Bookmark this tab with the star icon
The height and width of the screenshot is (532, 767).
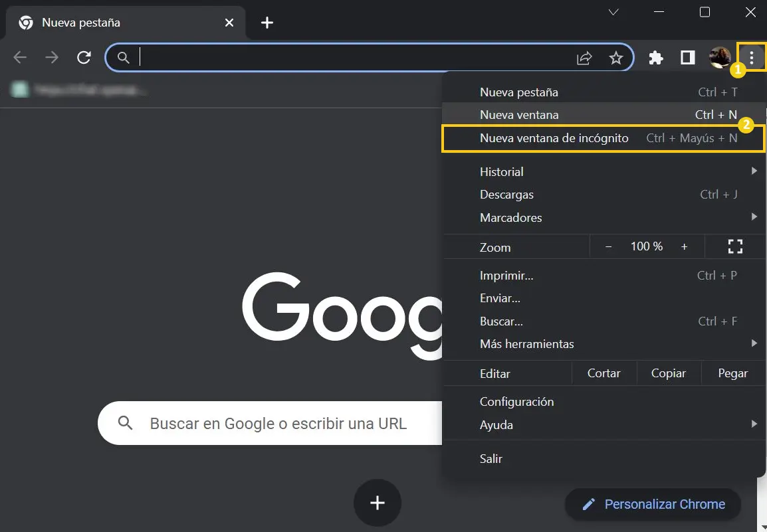pyautogui.click(x=616, y=58)
